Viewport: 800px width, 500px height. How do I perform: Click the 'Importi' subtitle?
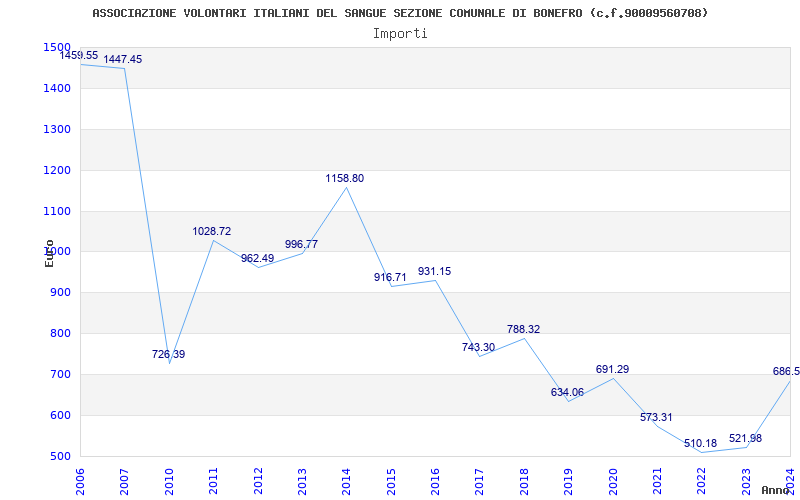point(400,34)
